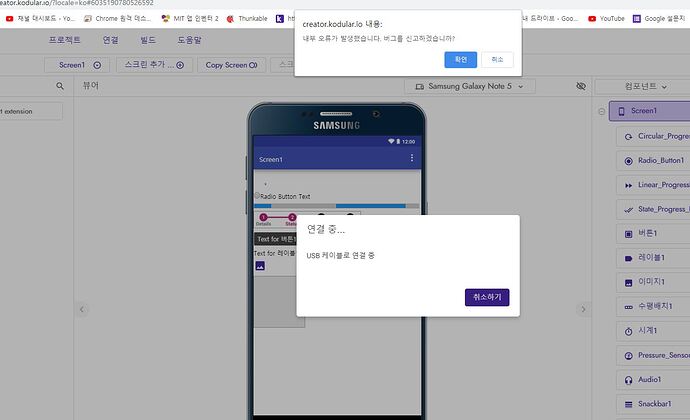Viewport: 690px width, 420px height.
Task: Select the Snackbar1 component icon
Action: (628, 404)
